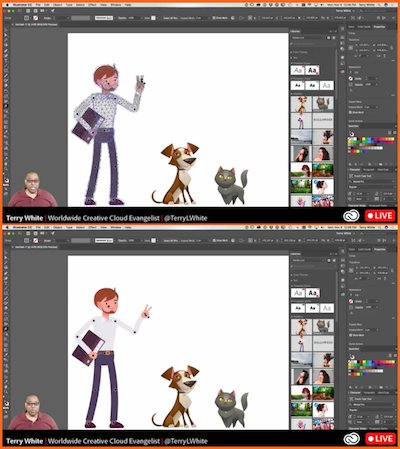The image size is (400, 449).
Task: Open the Illustrator CC app menu in upper frame
Action: click(x=22, y=5)
